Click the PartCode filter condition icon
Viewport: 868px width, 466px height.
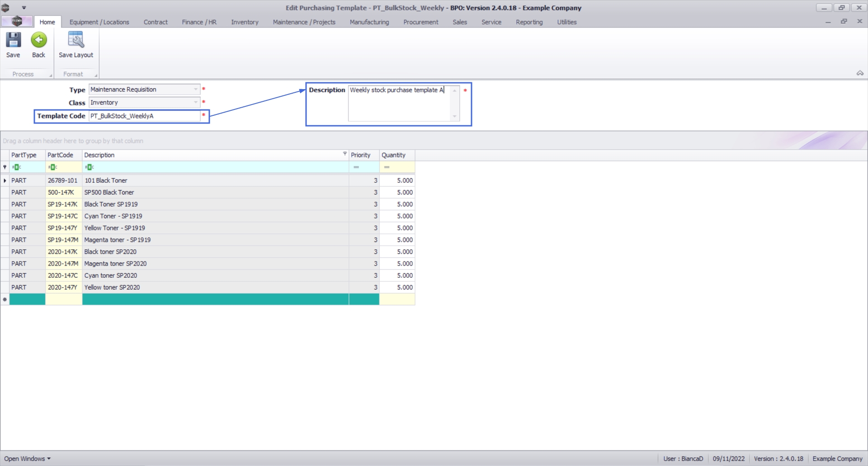(x=52, y=167)
